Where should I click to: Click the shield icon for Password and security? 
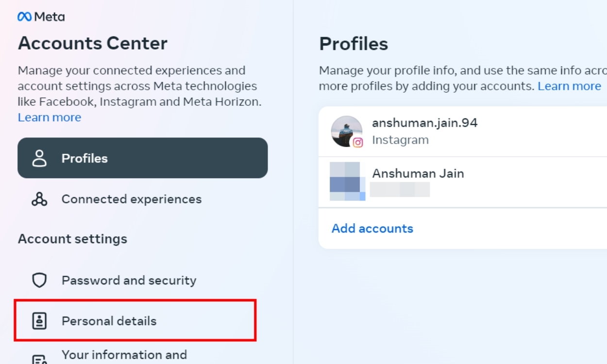39,280
